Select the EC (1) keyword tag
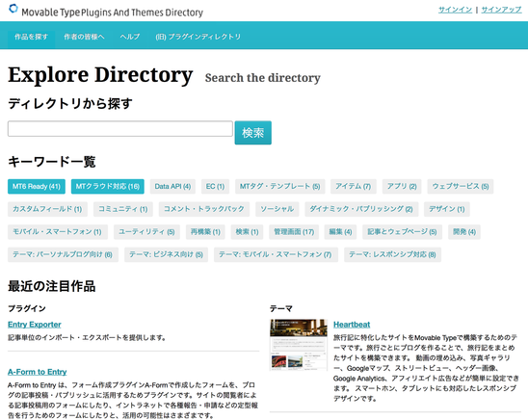This screenshot has height=420, width=528. point(215,187)
